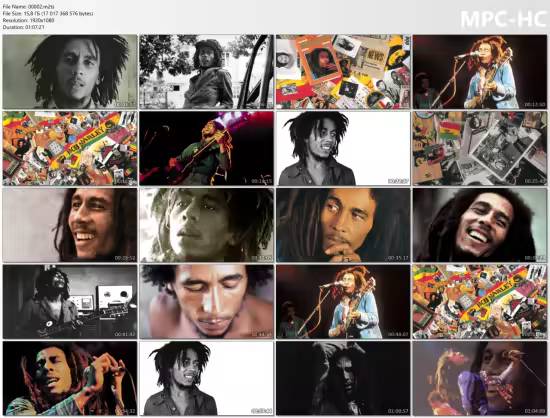Image resolution: width=550 pixels, height=418 pixels.
Task: Open hand-on-chin portrait thumbnail at 00:35:17
Action: [343, 225]
